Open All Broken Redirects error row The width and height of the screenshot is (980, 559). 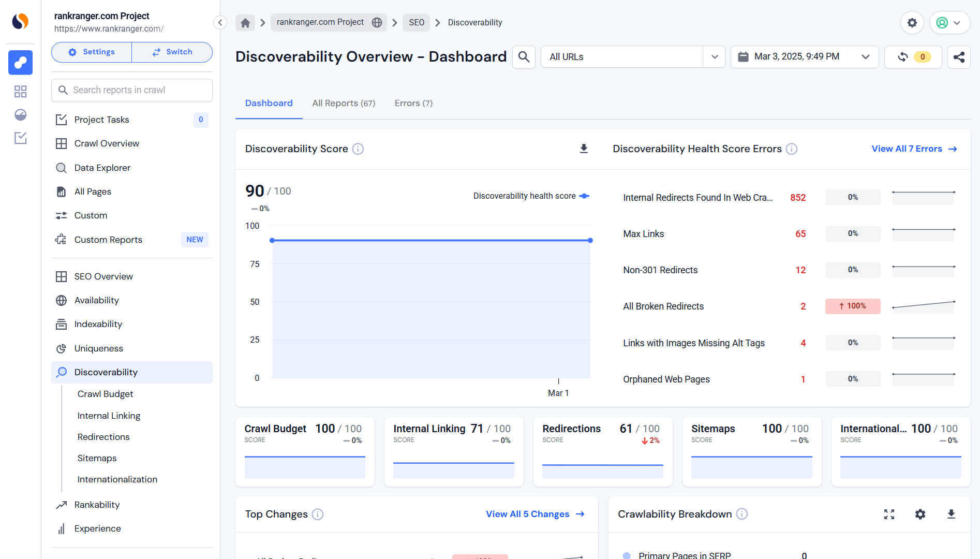789,306
